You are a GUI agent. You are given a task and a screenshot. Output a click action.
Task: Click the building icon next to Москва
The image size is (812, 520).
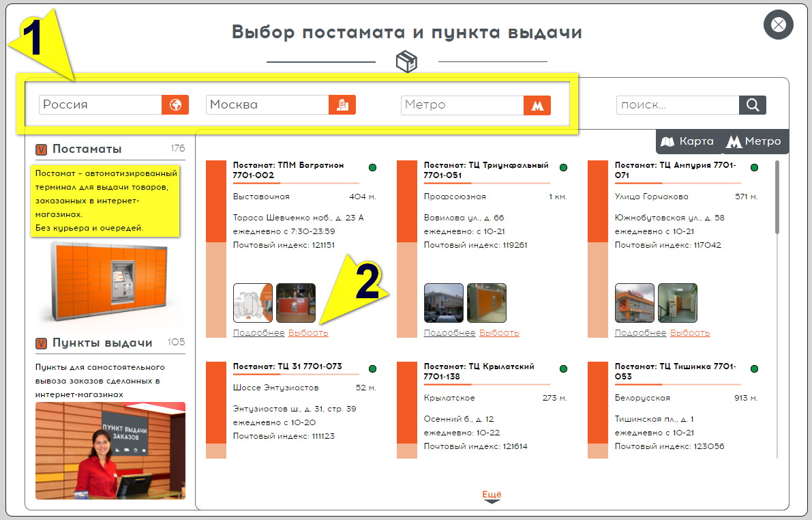342,105
